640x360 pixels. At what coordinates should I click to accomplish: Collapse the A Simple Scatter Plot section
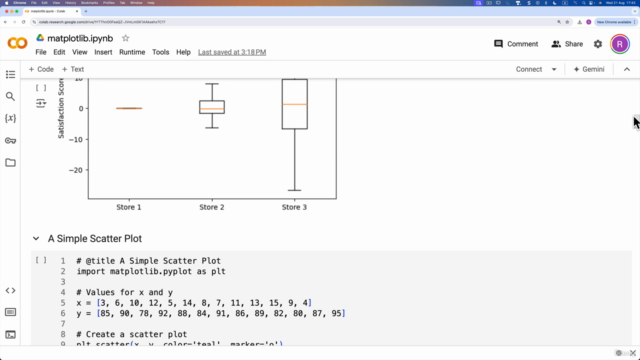36,238
